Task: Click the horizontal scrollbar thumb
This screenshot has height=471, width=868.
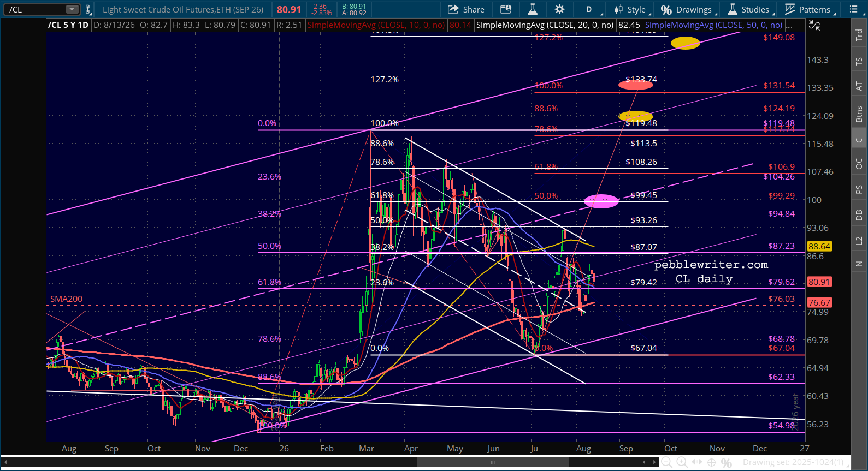Action: tap(493, 462)
